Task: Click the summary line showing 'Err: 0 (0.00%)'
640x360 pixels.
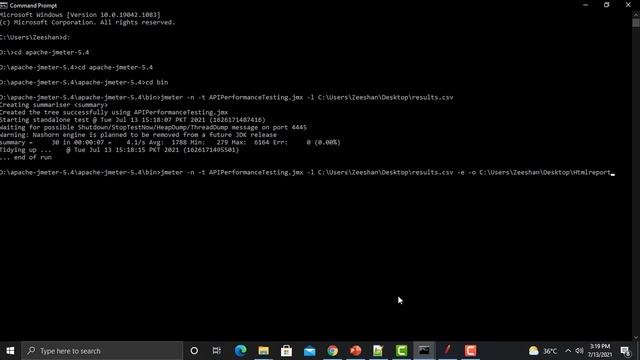Action: click(170, 142)
